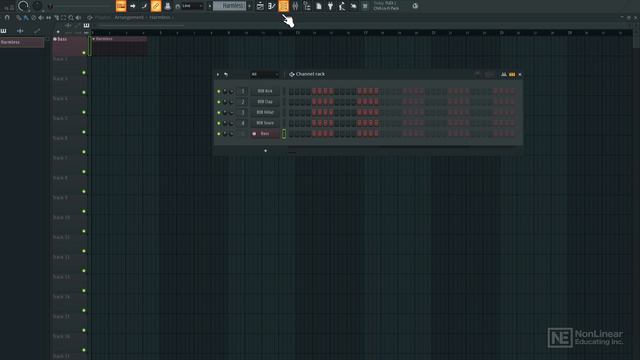Mute the 808 Clap channel LED
Image resolution: width=640 pixels, height=360 pixels.
click(x=219, y=102)
